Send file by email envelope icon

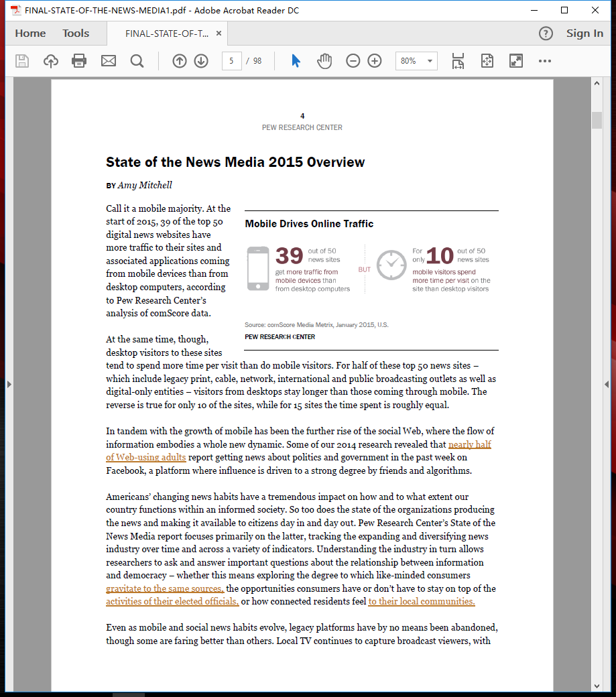tap(109, 61)
